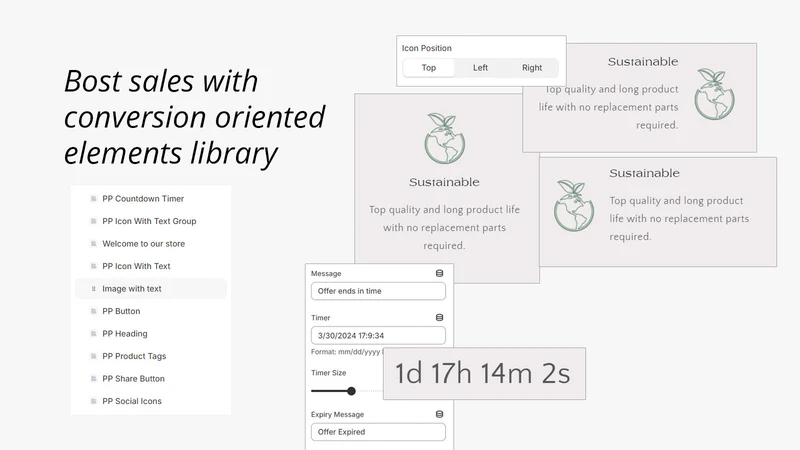This screenshot has height=450, width=800.
Task: Click the icon beside Welcome to our store
Action: pyautogui.click(x=93, y=243)
